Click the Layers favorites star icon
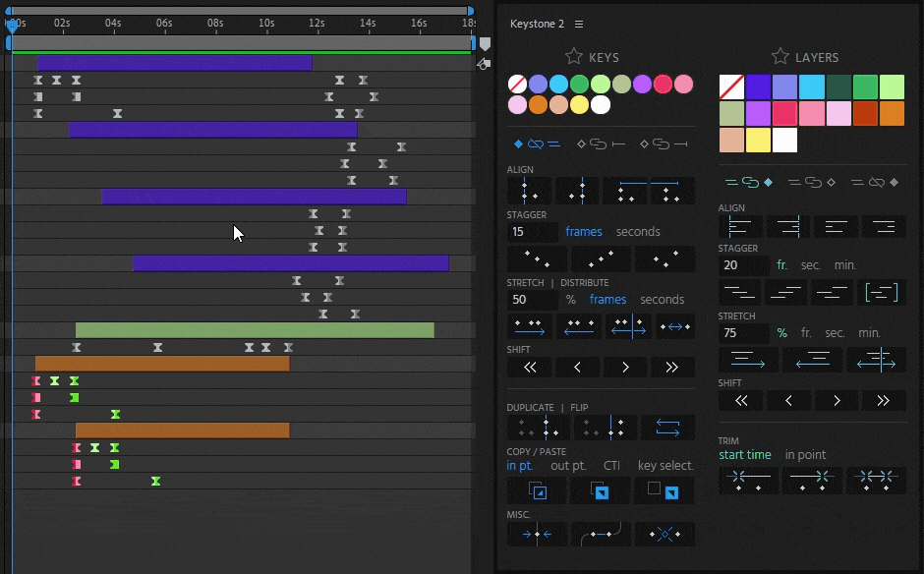 (780, 57)
